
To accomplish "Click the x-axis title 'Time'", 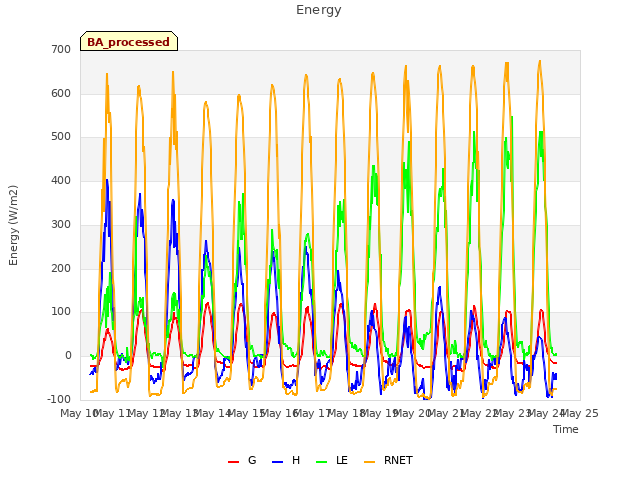I will pyautogui.click(x=566, y=429).
